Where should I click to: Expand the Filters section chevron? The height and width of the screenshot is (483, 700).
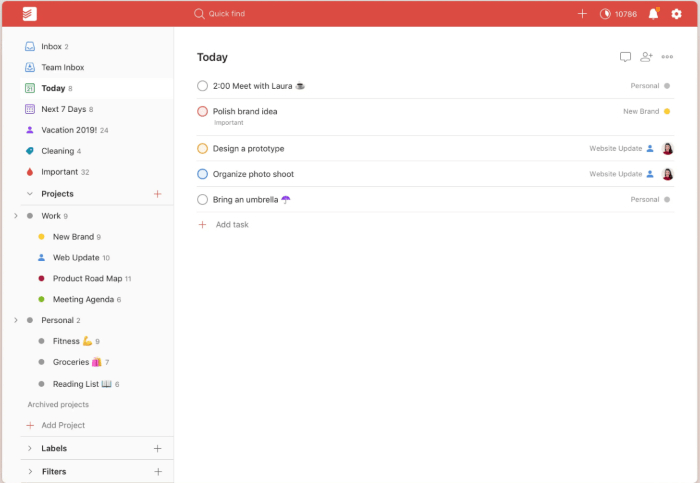coord(30,471)
